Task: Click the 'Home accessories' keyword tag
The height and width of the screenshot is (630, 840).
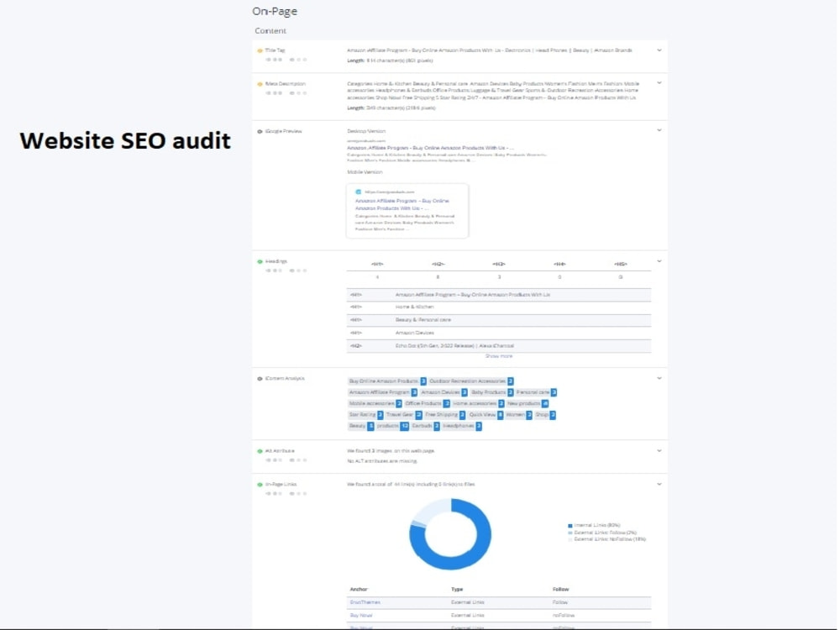Action: [480, 404]
